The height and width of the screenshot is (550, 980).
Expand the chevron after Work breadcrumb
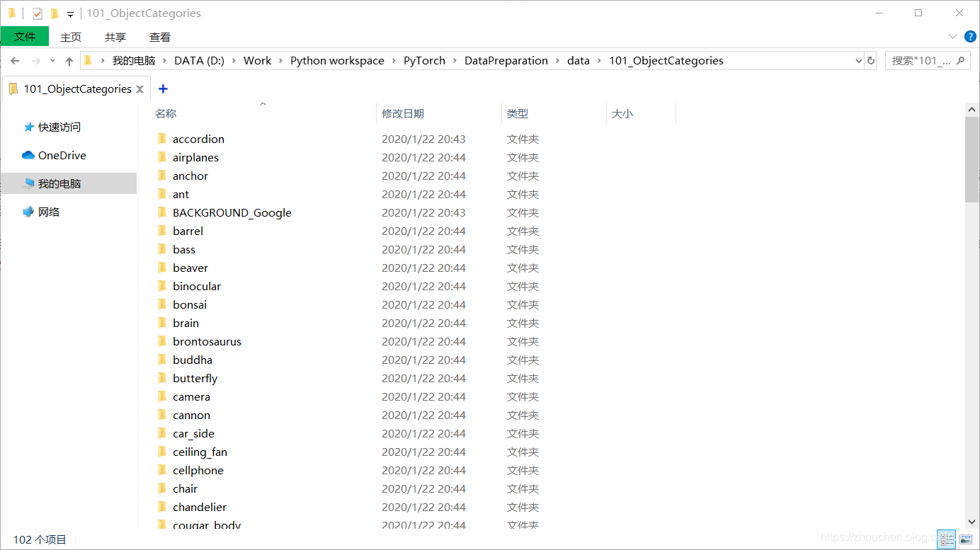coord(281,61)
